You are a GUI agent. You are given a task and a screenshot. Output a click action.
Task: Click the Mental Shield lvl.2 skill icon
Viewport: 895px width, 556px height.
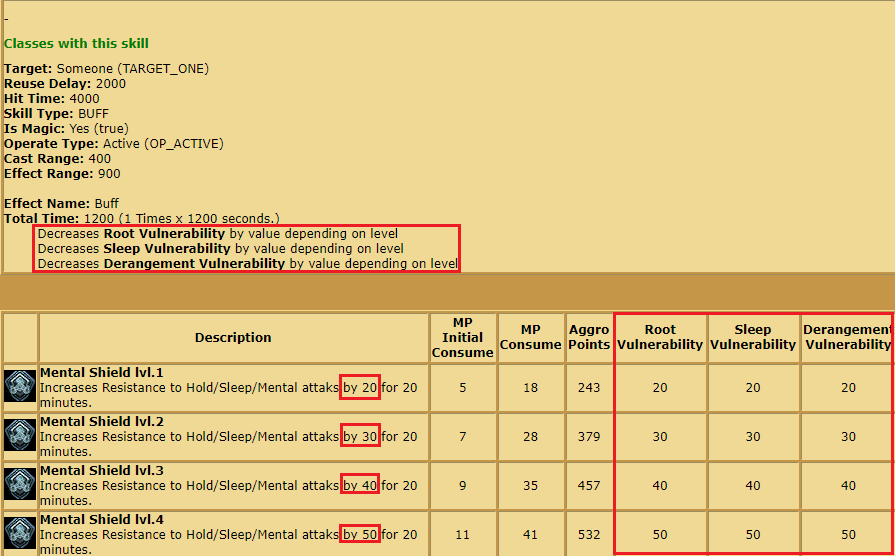20,436
